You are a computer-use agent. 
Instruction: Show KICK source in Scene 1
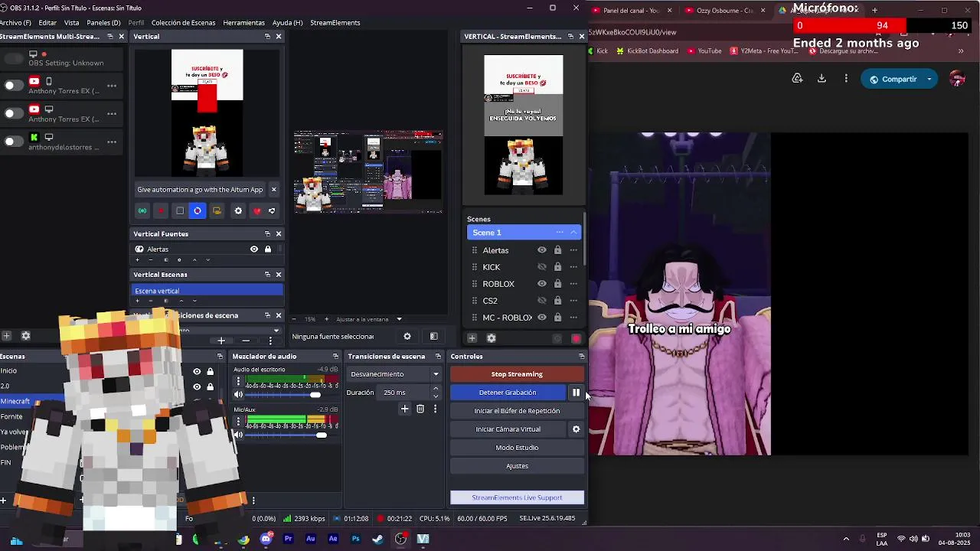click(x=542, y=267)
